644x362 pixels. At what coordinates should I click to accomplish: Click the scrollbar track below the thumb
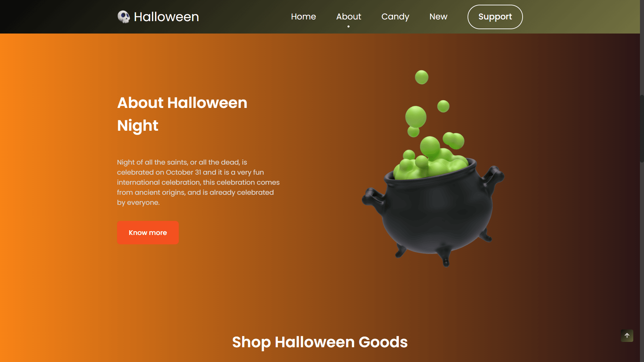[x=642, y=261]
